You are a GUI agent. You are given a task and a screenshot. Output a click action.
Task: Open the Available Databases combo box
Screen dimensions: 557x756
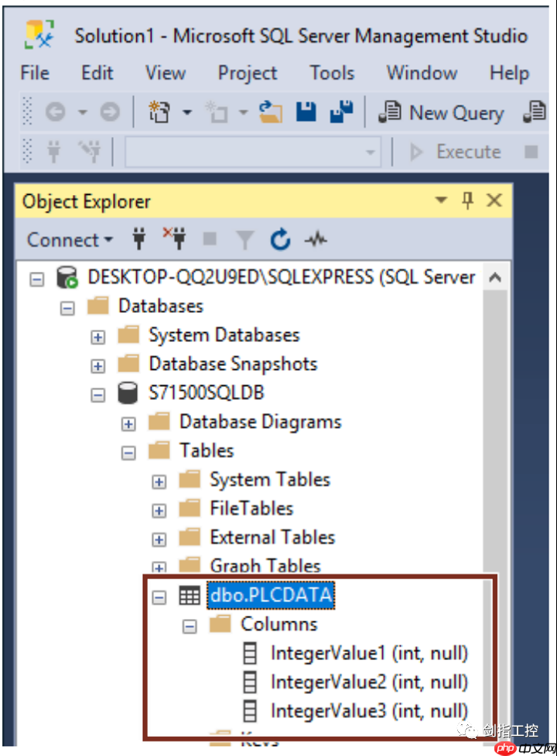(x=253, y=152)
